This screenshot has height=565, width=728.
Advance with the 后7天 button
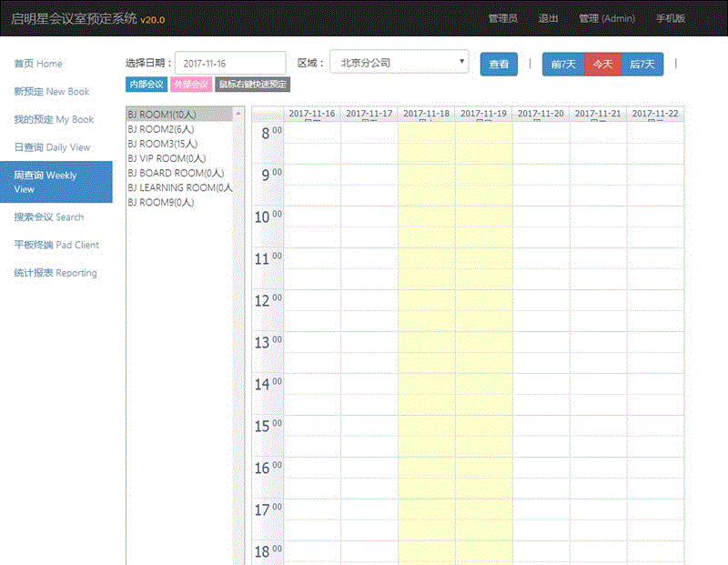point(642,65)
